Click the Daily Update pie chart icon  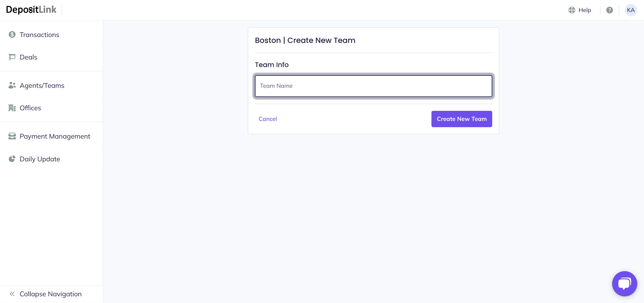[12, 159]
